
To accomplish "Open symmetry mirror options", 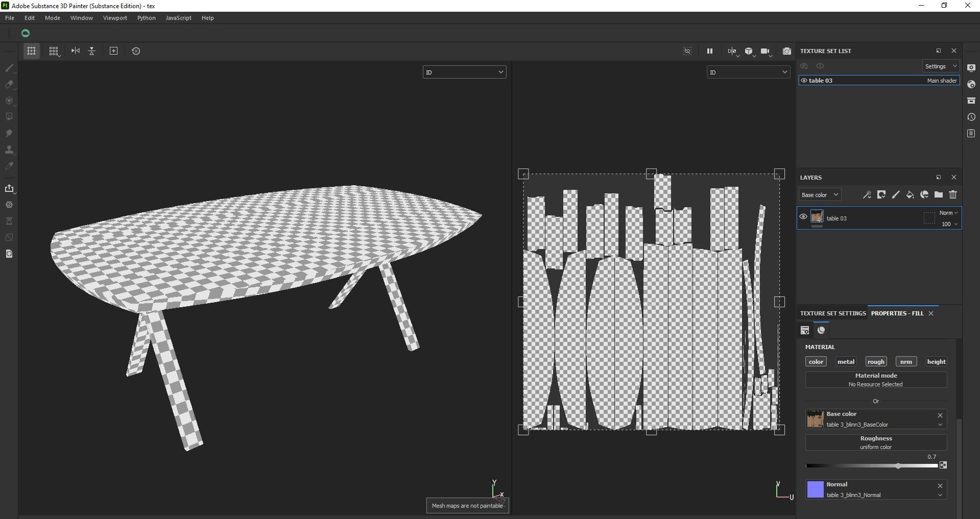I will (733, 51).
